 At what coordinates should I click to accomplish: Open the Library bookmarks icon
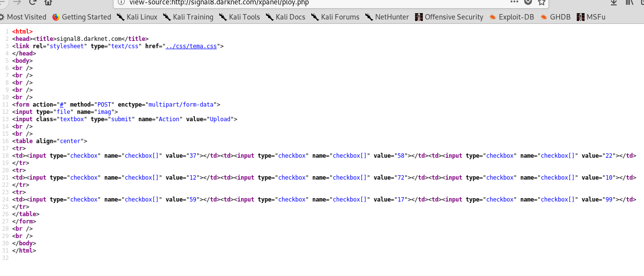629,2
